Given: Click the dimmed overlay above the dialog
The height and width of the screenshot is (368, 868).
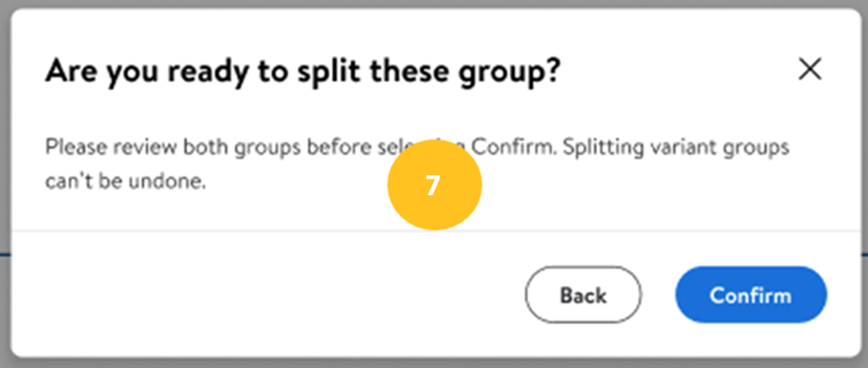Looking at the screenshot, I should (x=416, y=3).
